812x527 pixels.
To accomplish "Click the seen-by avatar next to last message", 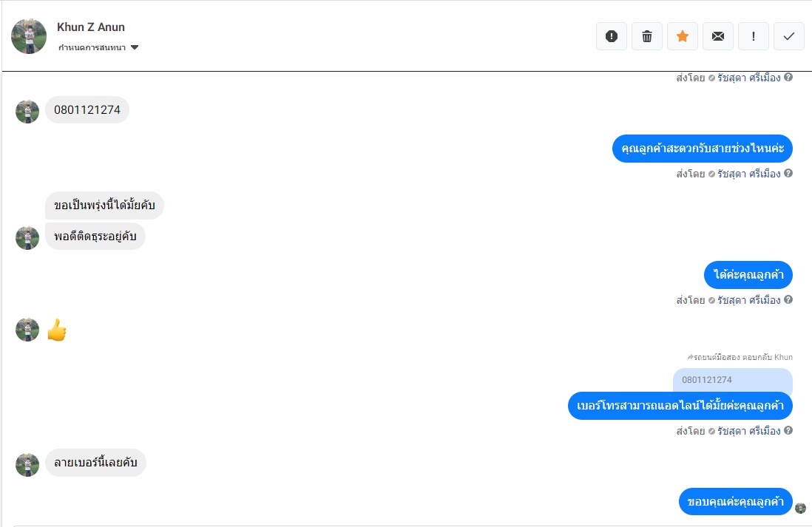I will tap(800, 508).
